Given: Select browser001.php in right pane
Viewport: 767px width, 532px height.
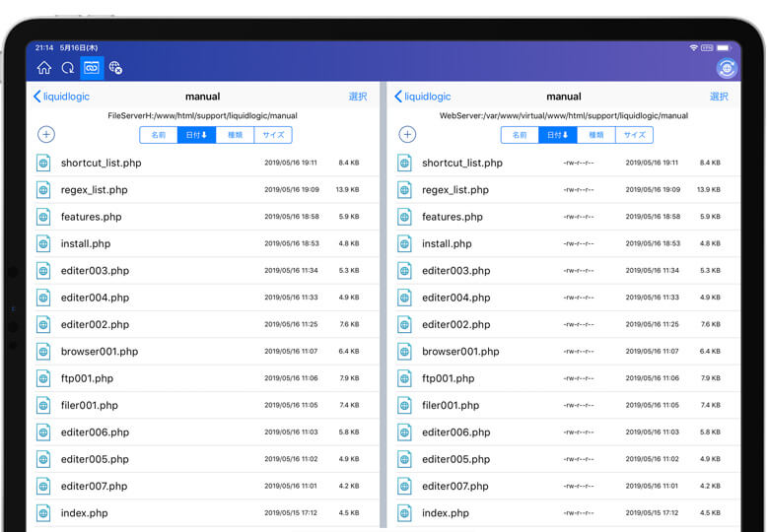Looking at the screenshot, I should tap(460, 351).
